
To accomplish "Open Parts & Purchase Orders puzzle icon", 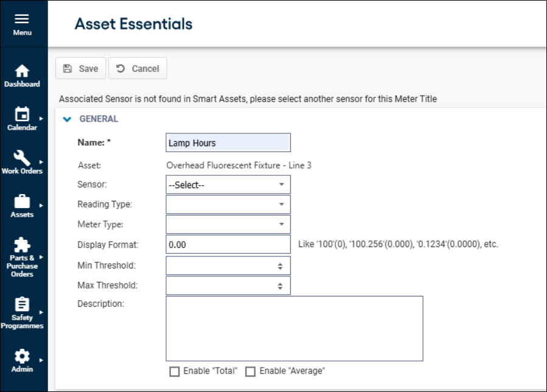I will tap(23, 245).
